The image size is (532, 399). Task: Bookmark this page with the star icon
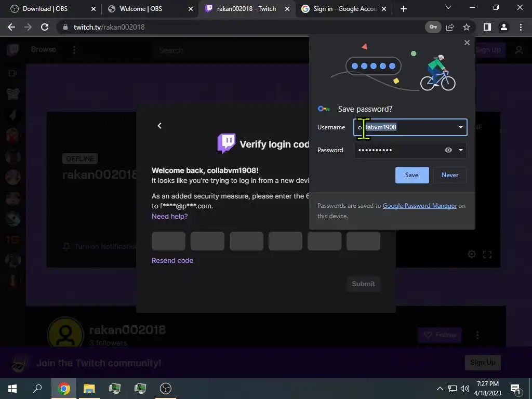467,27
